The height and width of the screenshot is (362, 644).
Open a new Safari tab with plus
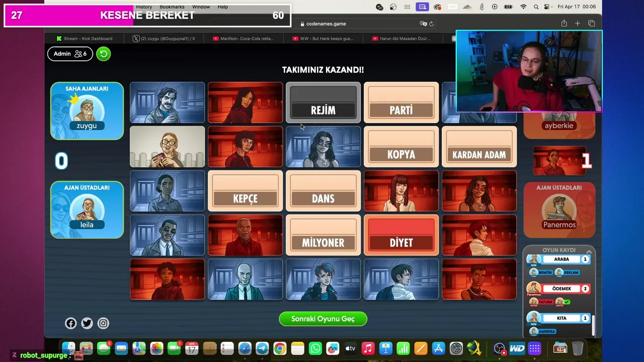[578, 24]
